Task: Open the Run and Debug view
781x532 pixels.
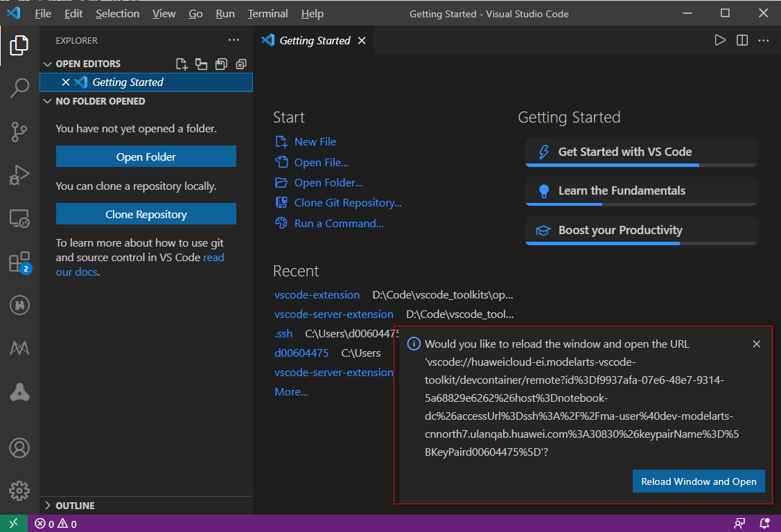Action: 19,175
